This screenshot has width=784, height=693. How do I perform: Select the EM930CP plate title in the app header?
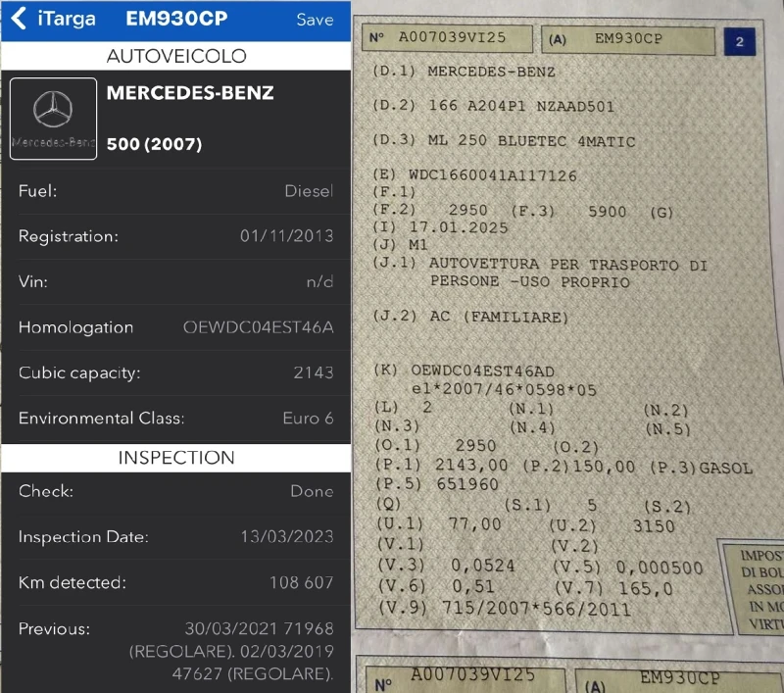tap(176, 19)
